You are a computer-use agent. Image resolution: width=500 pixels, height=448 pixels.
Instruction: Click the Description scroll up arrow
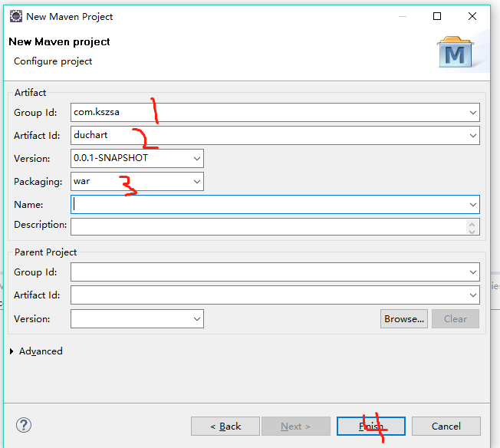472,223
